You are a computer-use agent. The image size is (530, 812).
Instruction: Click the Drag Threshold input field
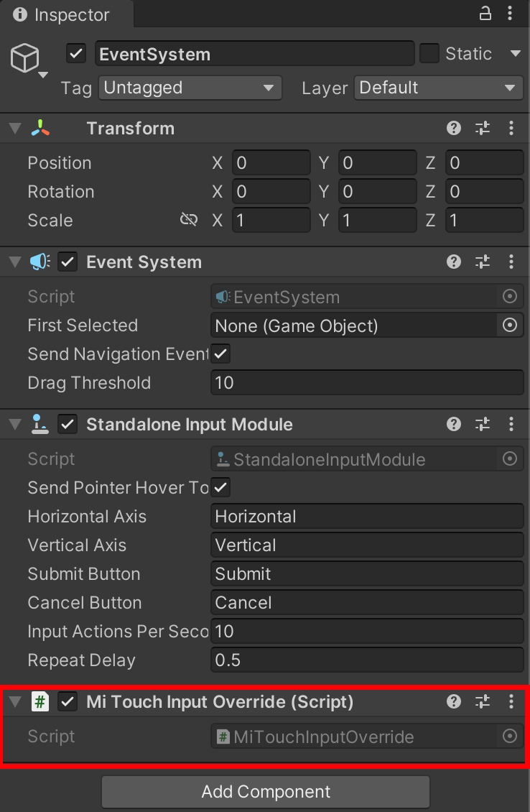click(x=367, y=382)
